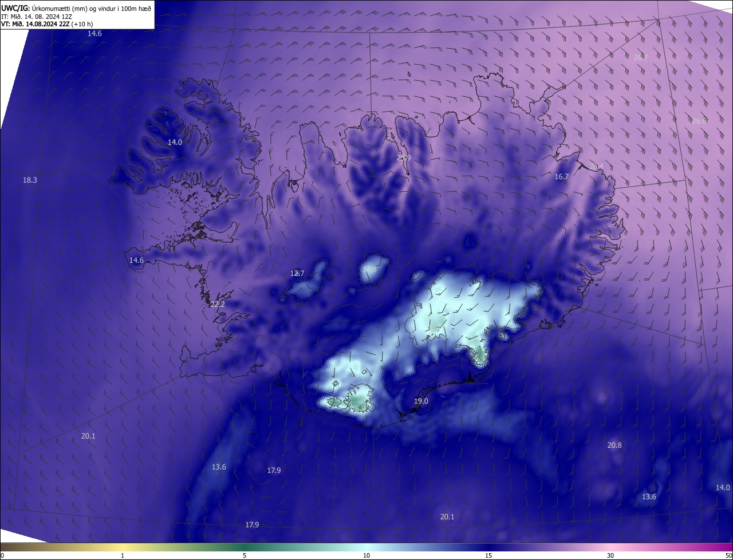The image size is (733, 560).
Task: Click the 26.4 value off the east coast
Action: 596,166
